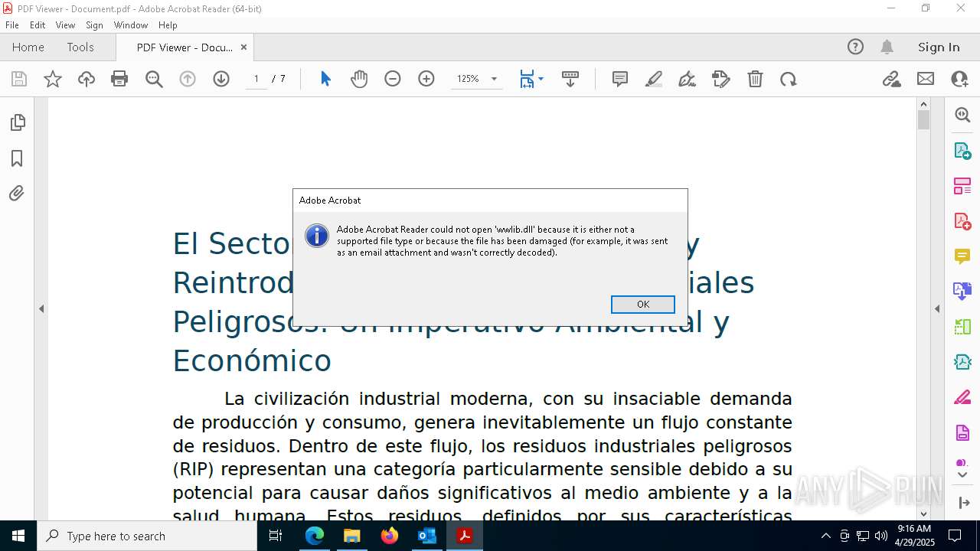The image size is (980, 551).
Task: Click Sign In link
Action: coord(939,47)
